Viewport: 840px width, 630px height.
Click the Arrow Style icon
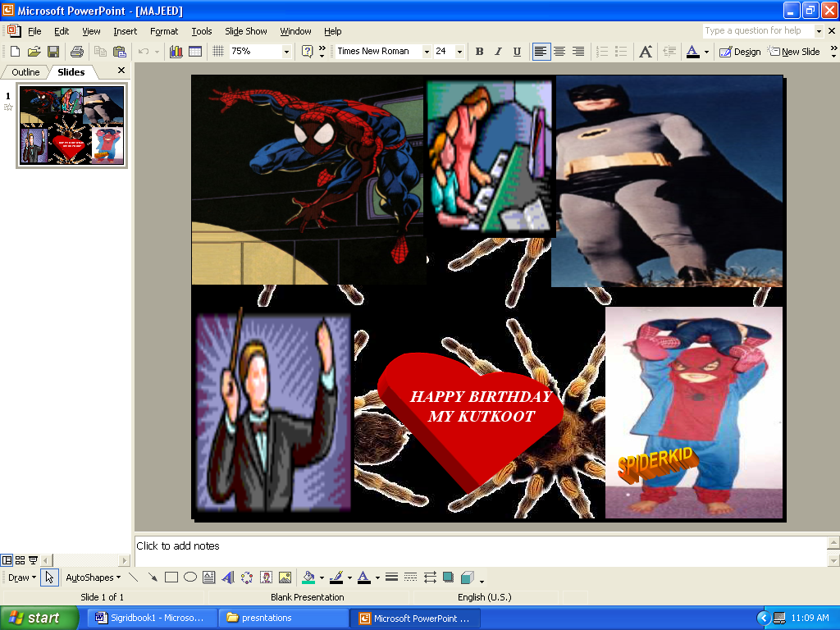430,577
